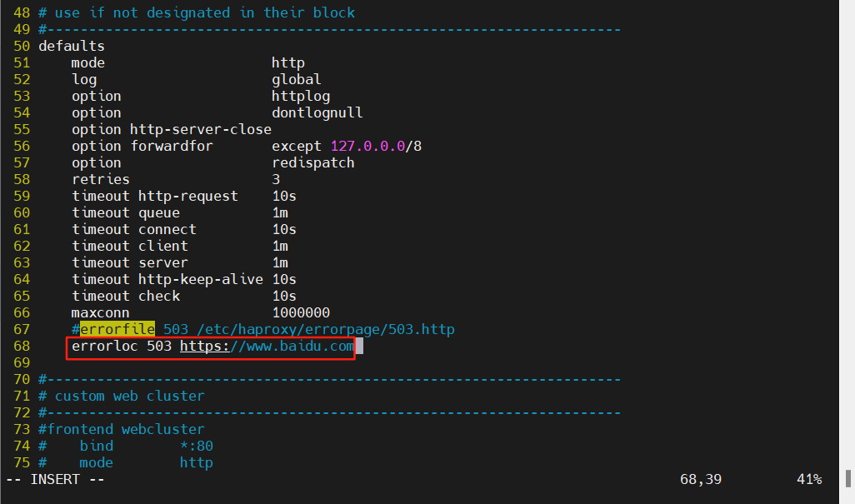Viewport: 855px width, 504px height.
Task: Click the word 'defaults' on line 50
Action: 72,47
